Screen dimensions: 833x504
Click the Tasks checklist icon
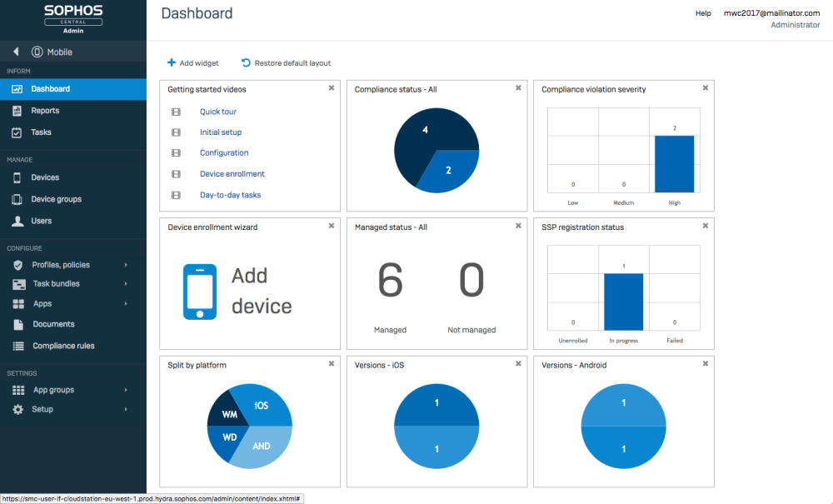pos(17,132)
